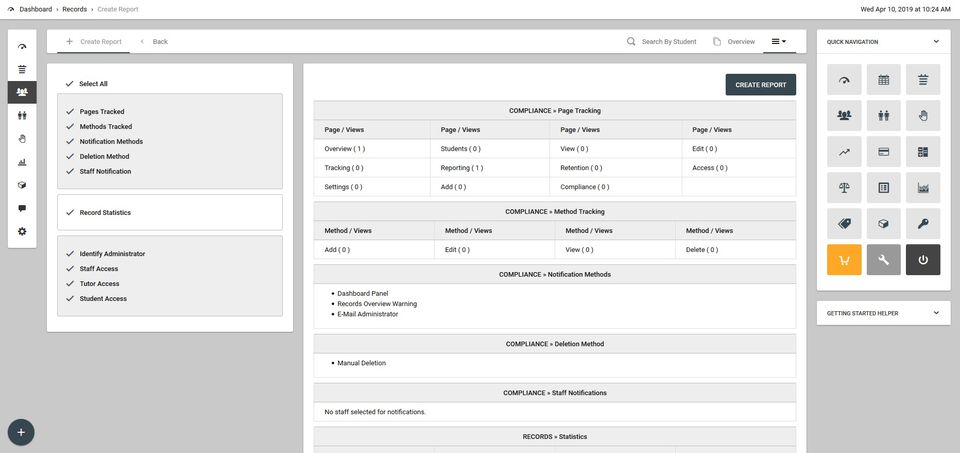
Task: Click the Overview ( 1 ) cell
Action: coord(372,149)
